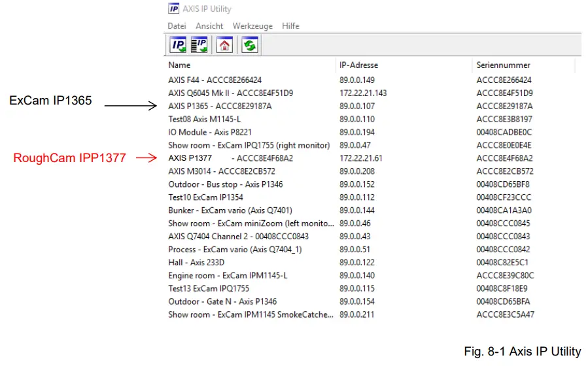This screenshot has height=366, width=588.
Task: Select the AXIS P1377 - ACCC8E4F68A2 row
Action: coord(372,158)
